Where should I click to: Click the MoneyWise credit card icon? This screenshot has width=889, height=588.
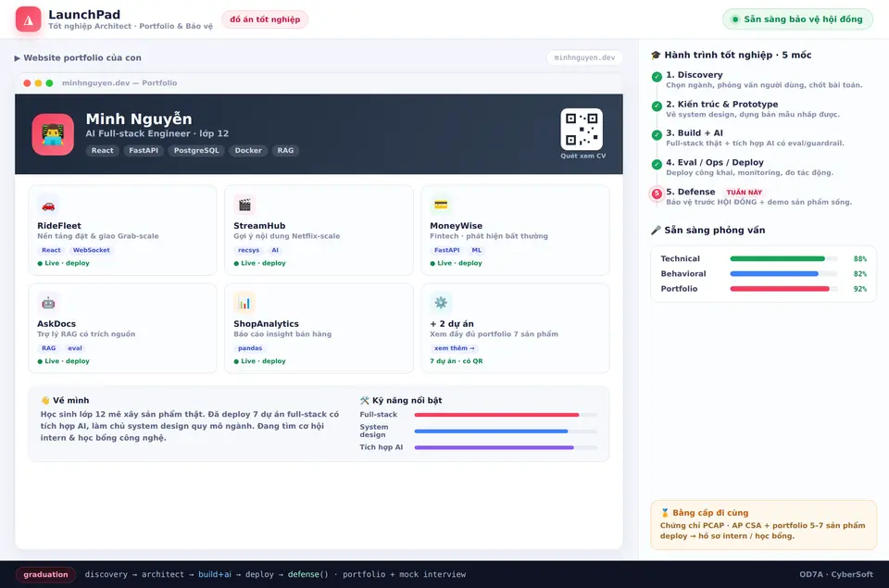click(x=441, y=205)
